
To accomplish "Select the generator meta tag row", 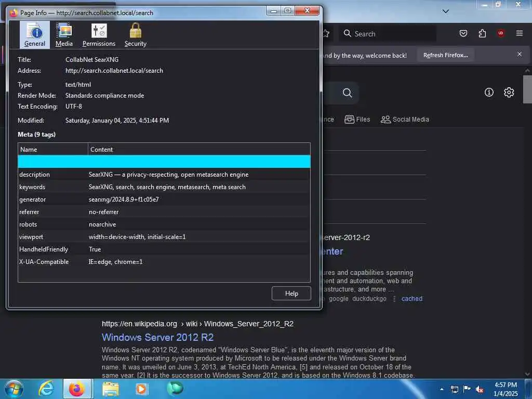I will pos(164,199).
